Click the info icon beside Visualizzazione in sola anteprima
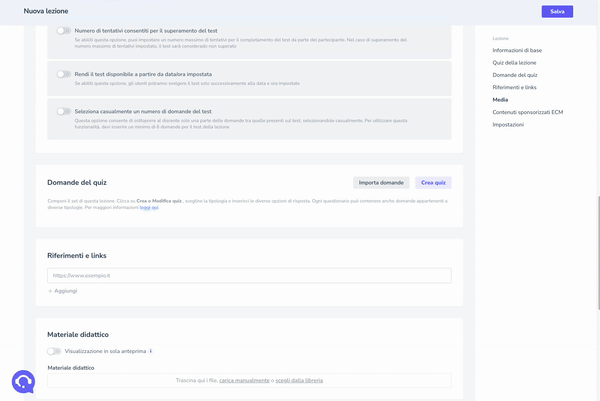The image size is (600, 401). 151,351
